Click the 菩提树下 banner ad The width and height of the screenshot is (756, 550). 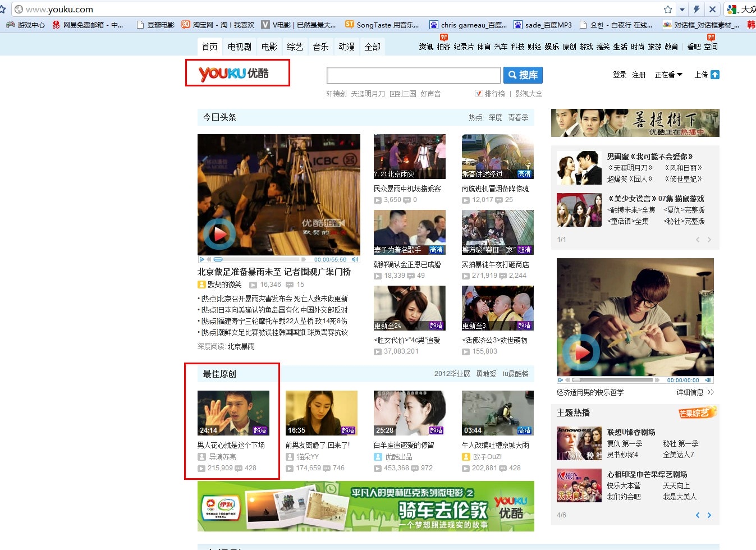635,123
